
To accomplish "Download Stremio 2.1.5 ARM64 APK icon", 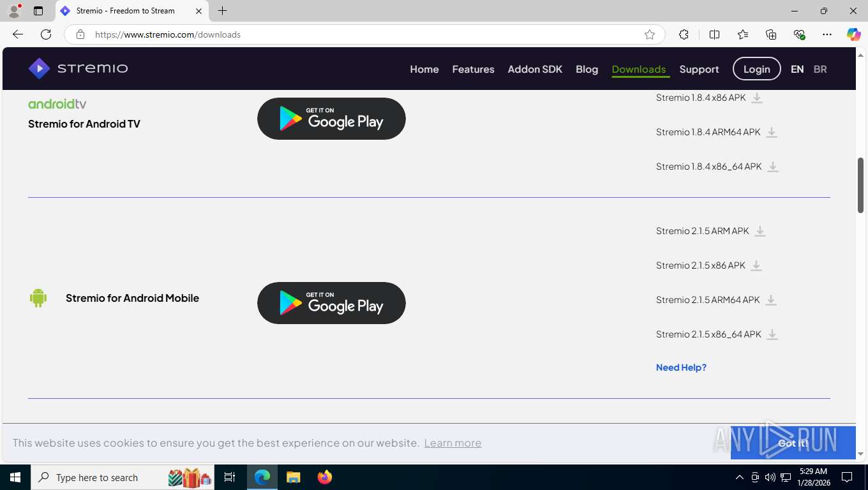I will coord(771,300).
